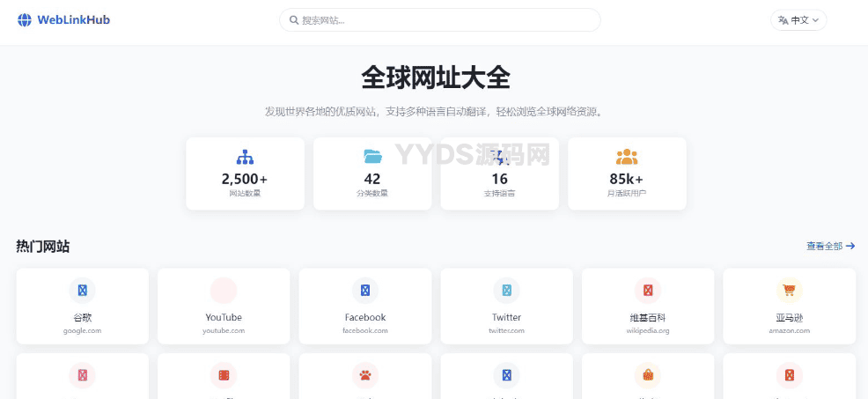Open the amazon.com domain text
The height and width of the screenshot is (399, 868).
coord(790,331)
